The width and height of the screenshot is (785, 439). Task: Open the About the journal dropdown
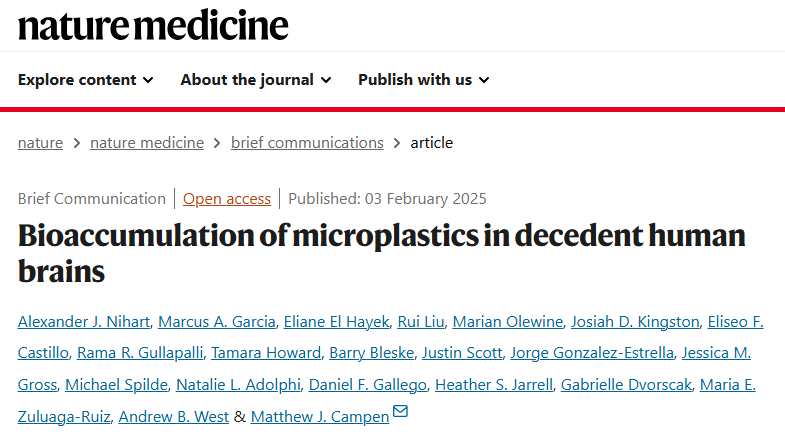256,80
